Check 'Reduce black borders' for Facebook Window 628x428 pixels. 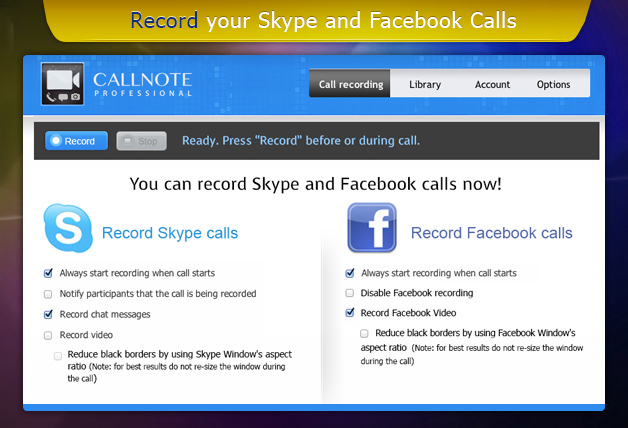click(364, 333)
